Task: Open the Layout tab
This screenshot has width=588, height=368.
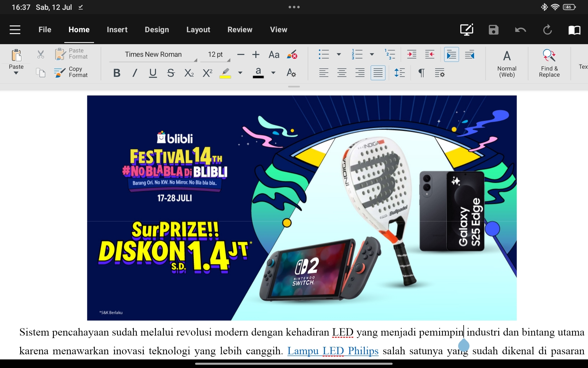Action: click(198, 30)
